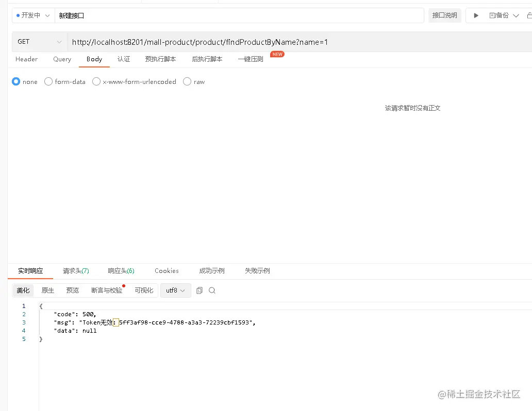Choose the raw body type
Viewport: 532px width, 411px height.
pyautogui.click(x=187, y=81)
